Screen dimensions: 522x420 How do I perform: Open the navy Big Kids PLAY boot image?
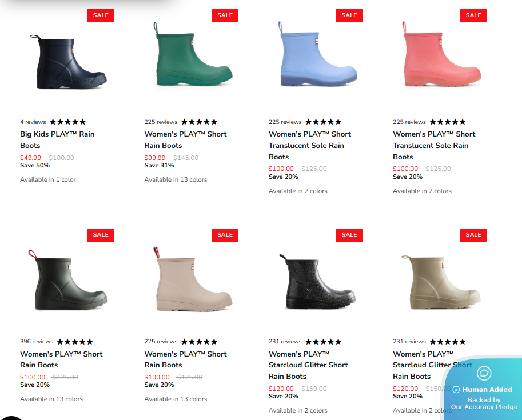[x=68, y=62]
